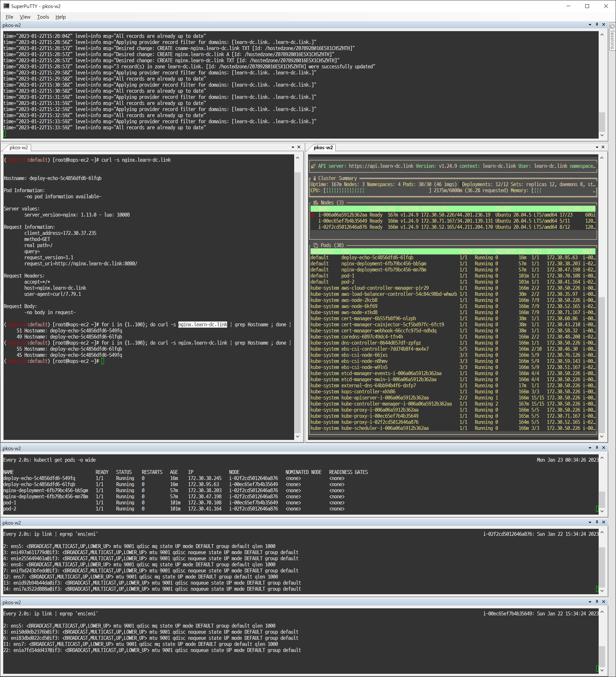
Task: Click the pin icon on the i-00ec65 ip link pane
Action: [597, 602]
